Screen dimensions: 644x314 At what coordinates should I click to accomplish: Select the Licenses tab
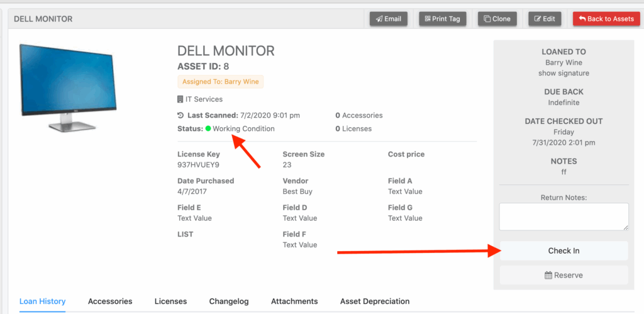[x=170, y=301]
